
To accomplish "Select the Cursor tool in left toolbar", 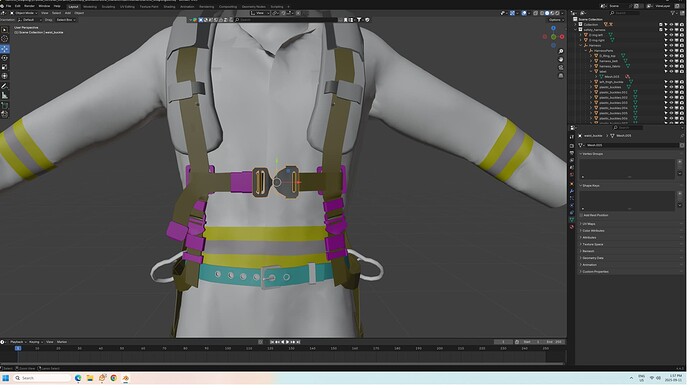I will pos(4,39).
